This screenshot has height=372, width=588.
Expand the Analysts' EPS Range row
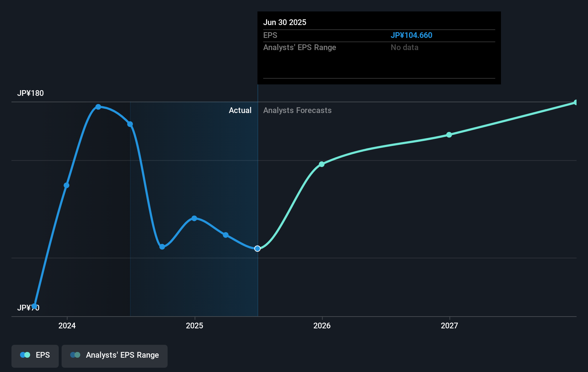pos(300,47)
